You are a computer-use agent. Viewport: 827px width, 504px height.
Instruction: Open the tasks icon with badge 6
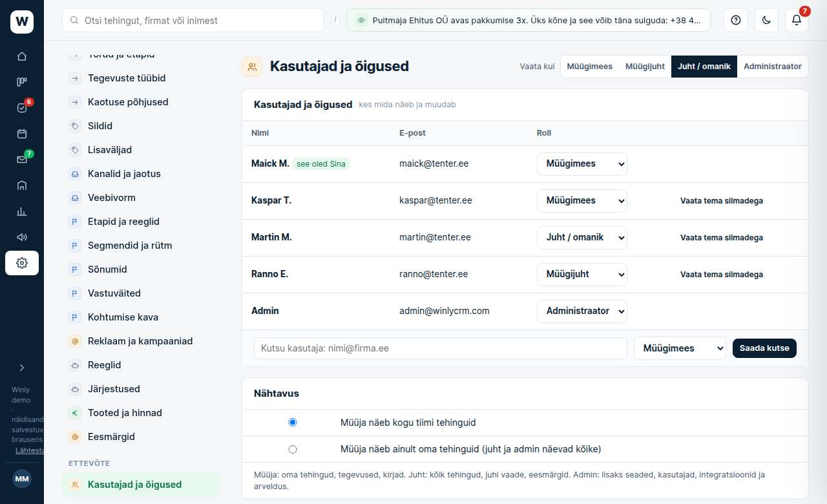tap(22, 108)
